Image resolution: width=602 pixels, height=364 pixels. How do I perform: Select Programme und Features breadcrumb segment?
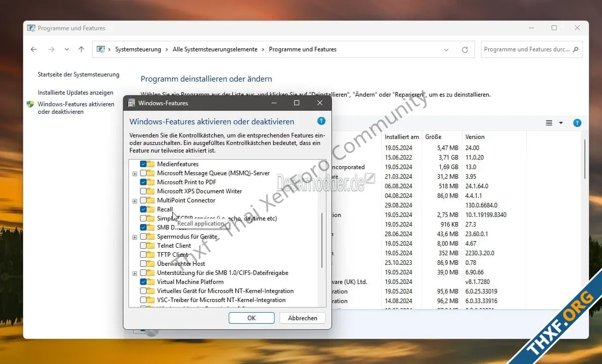(x=303, y=49)
